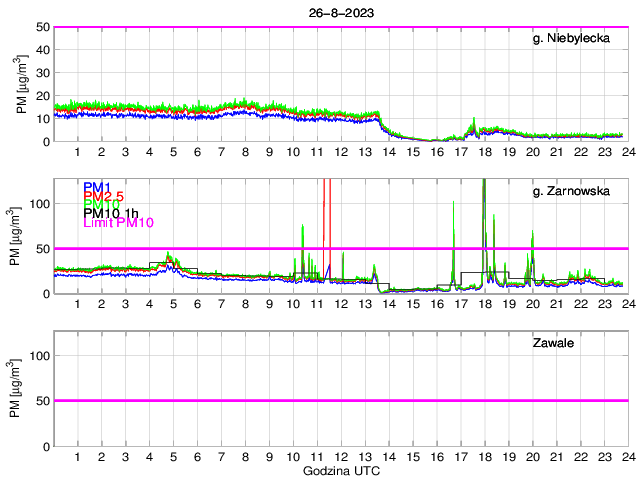Click hour 24 tick under the Niebylecka plot

pos(627,152)
